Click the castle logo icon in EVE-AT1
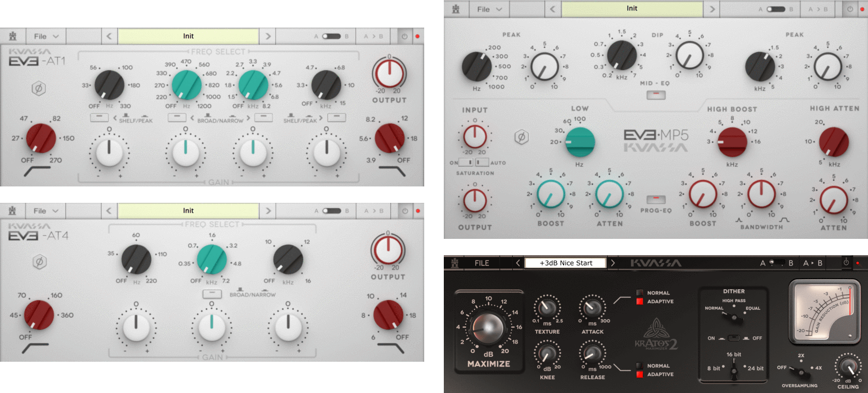868x393 pixels. point(13,37)
